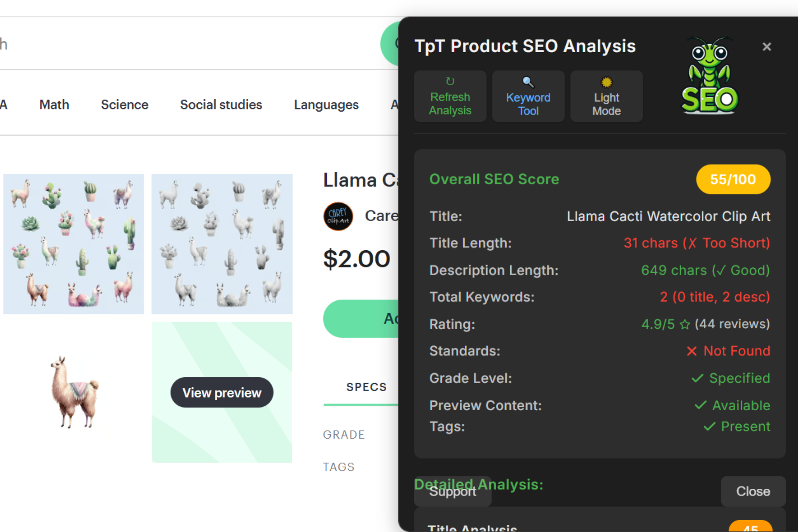Click the '649 chars (✓ Good)' value

pos(705,270)
